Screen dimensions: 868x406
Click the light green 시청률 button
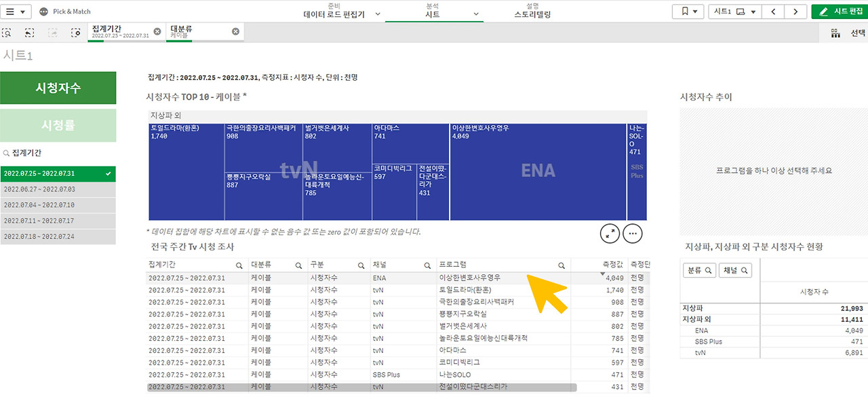pos(58,125)
